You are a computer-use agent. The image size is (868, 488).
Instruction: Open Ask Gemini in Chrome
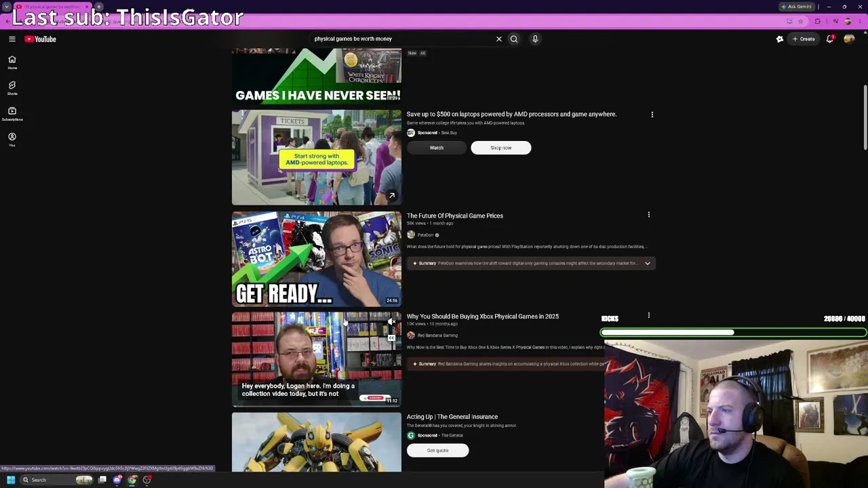797,7
